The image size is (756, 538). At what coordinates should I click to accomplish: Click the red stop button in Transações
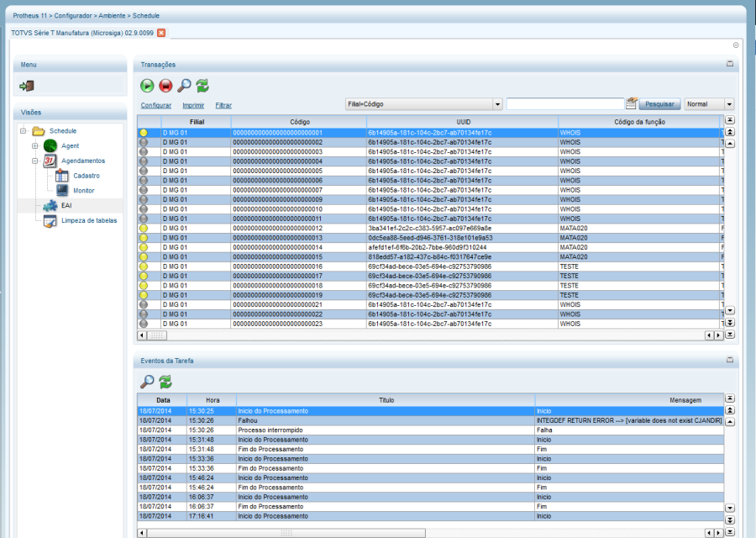[x=165, y=86]
